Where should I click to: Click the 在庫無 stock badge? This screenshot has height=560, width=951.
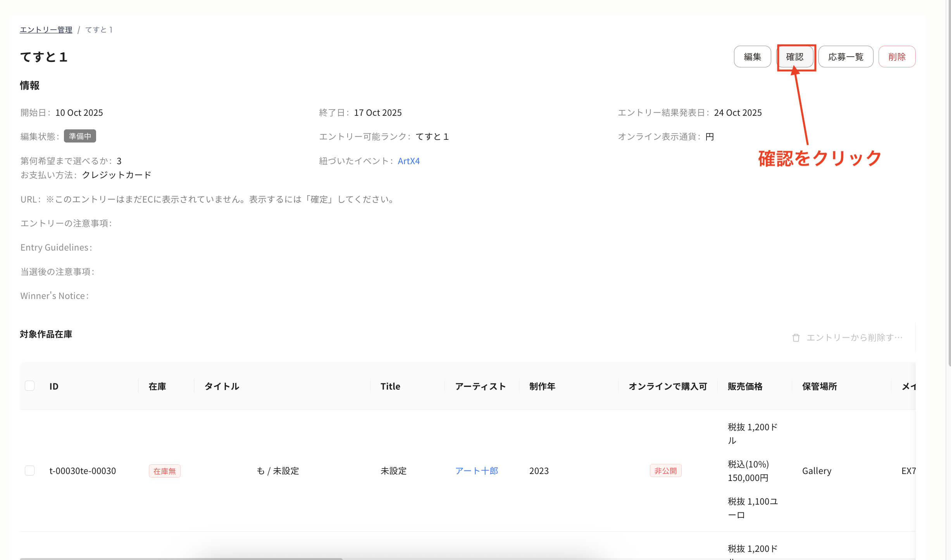[x=164, y=471]
